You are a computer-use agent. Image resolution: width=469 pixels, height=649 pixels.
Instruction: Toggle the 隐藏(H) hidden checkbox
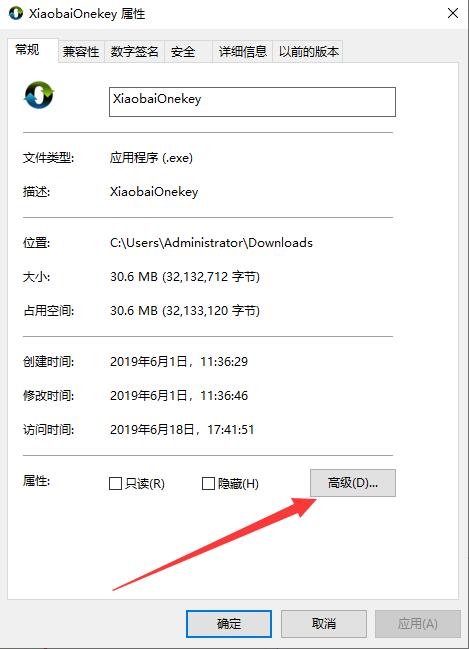[x=208, y=483]
